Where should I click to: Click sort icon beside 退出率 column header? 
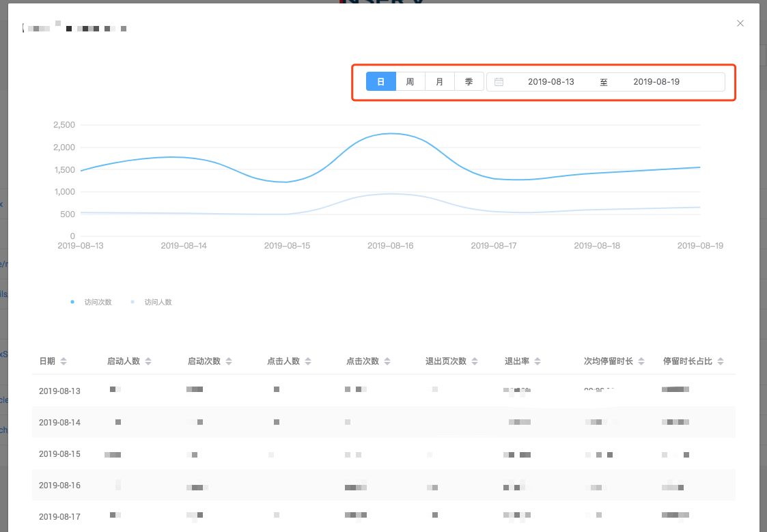[x=538, y=361]
